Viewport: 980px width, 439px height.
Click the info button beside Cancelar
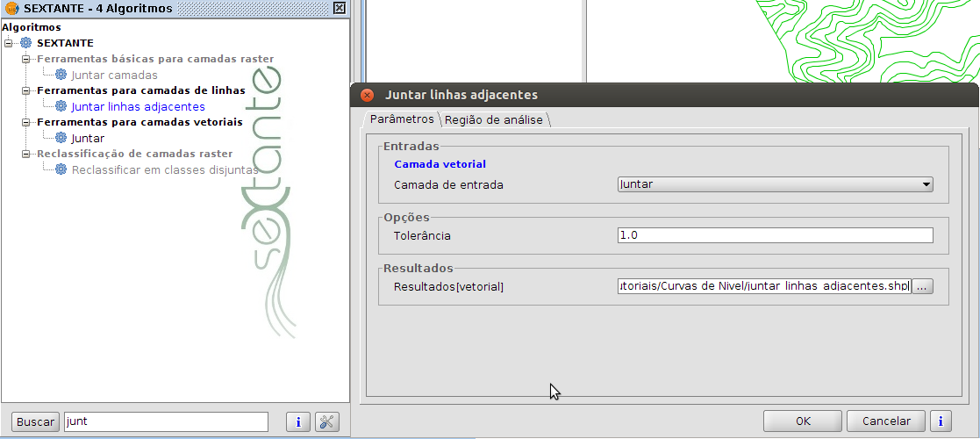tap(941, 421)
